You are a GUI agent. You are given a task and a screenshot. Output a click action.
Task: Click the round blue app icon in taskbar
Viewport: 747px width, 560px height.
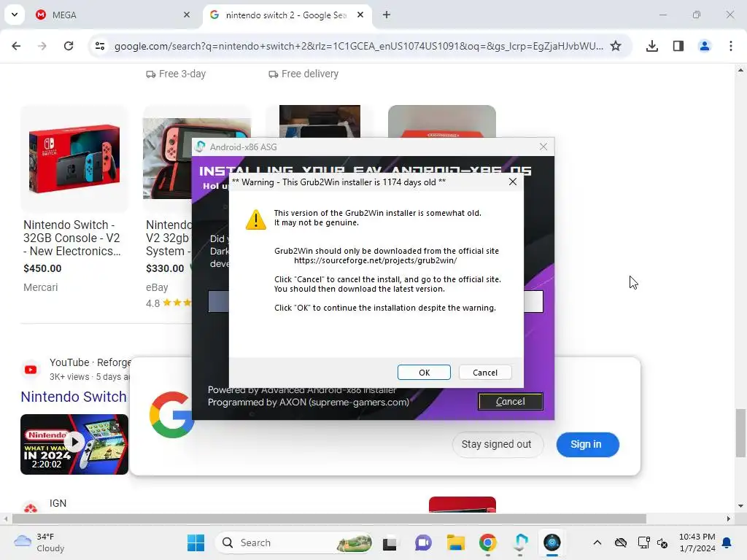click(552, 542)
